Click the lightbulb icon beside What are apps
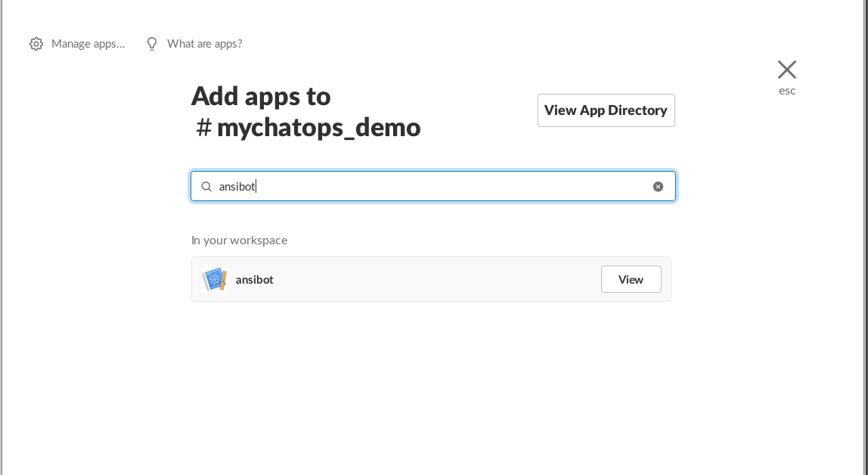This screenshot has height=475, width=868. click(x=152, y=44)
